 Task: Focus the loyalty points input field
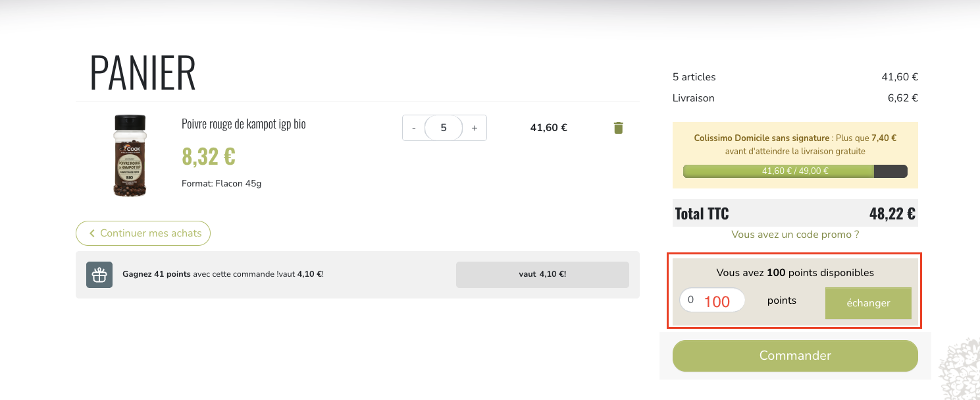(712, 300)
